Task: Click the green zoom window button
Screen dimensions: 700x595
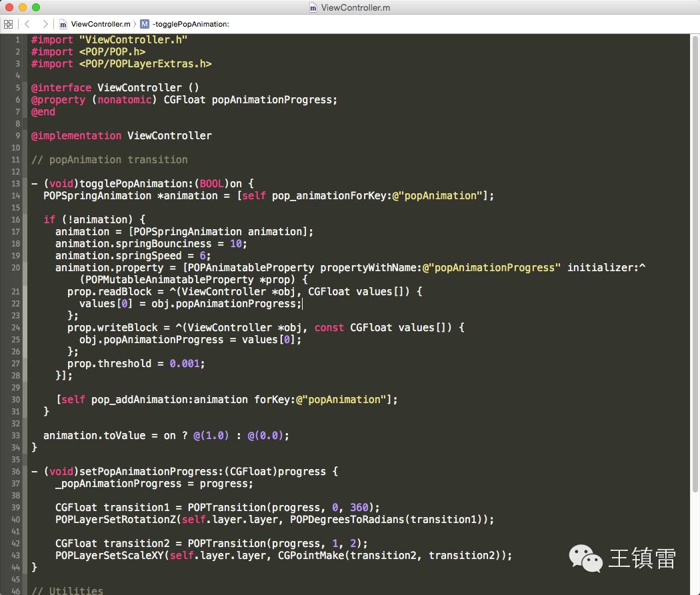Action: [x=36, y=7]
